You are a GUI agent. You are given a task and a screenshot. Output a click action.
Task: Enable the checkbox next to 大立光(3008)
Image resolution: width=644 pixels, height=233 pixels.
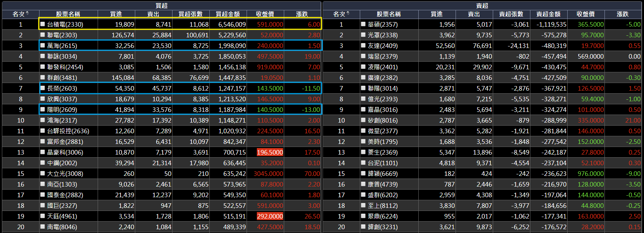[x=43, y=173]
